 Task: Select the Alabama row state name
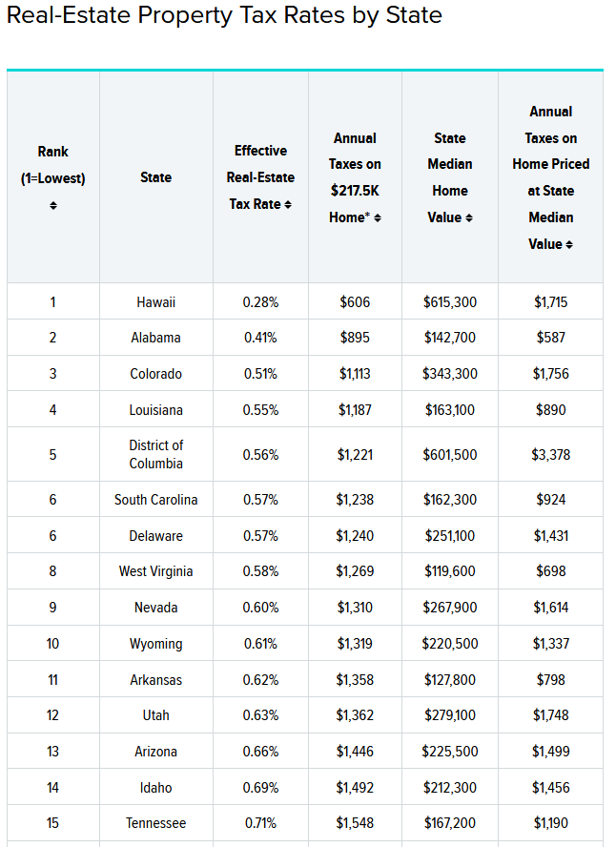point(155,338)
